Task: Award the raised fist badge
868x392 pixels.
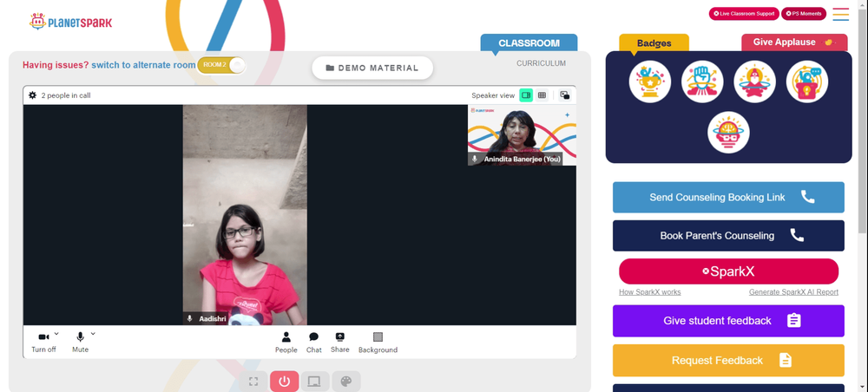Action: click(x=702, y=82)
